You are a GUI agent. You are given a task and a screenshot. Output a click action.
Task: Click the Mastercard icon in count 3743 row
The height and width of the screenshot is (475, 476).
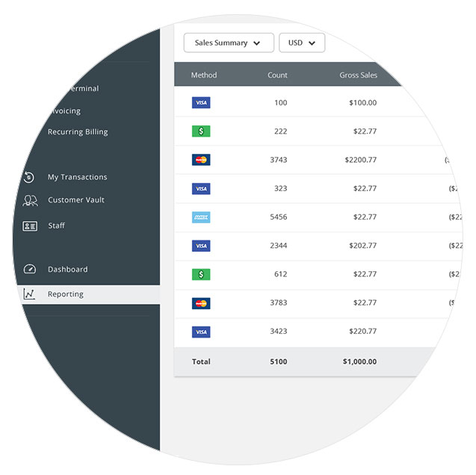[201, 160]
